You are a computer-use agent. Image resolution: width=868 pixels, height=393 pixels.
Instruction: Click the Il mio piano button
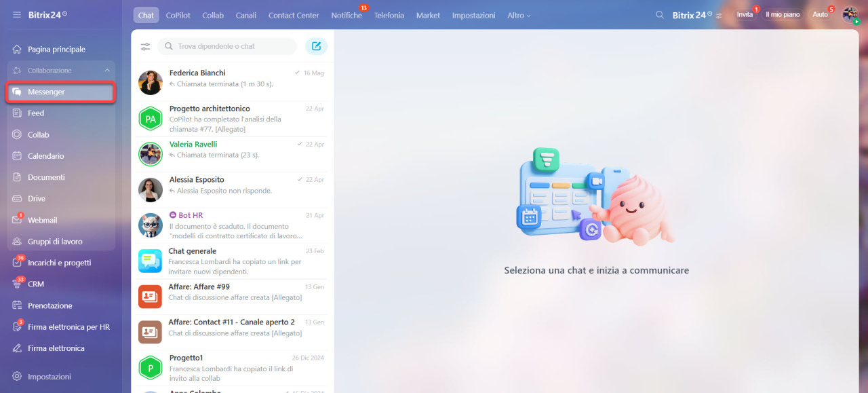tap(783, 14)
